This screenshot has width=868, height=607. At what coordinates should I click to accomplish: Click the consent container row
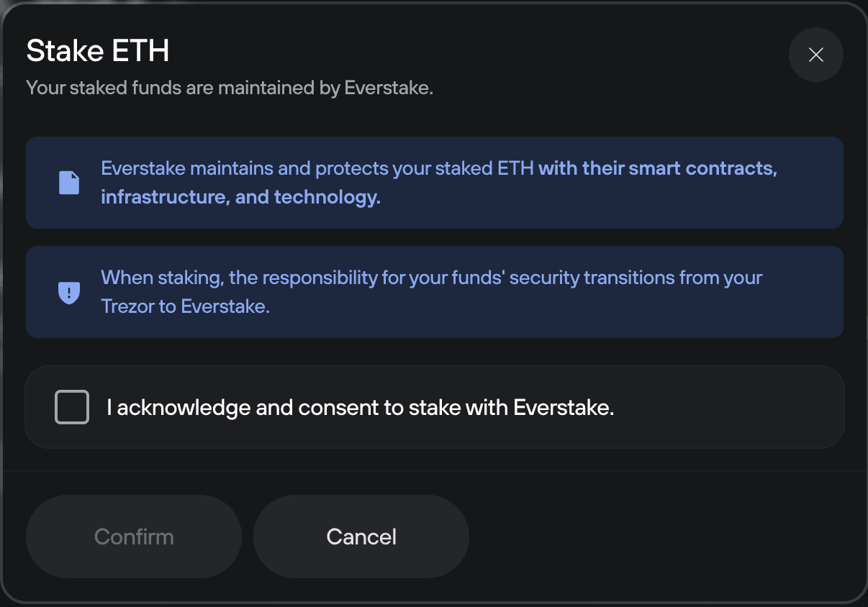click(434, 407)
